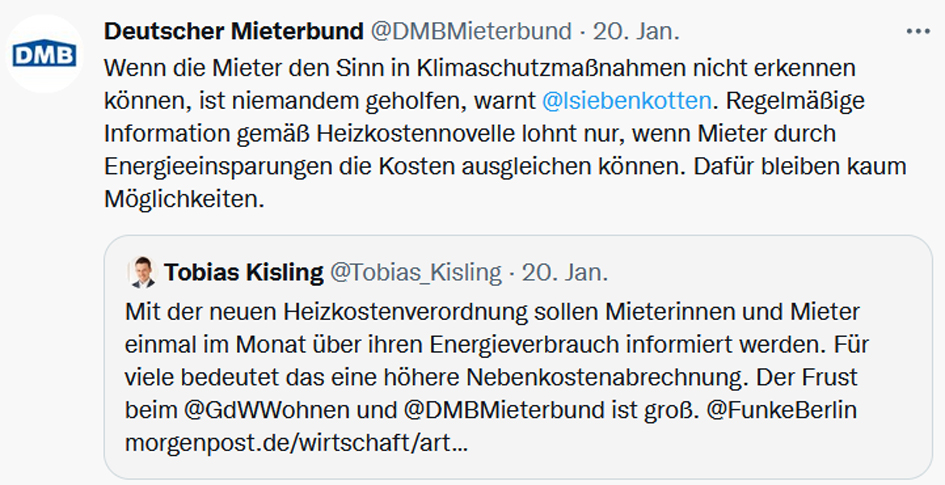Image resolution: width=945 pixels, height=485 pixels.
Task: Open the main tweet's 20. Jan. timestamp
Action: (x=636, y=31)
